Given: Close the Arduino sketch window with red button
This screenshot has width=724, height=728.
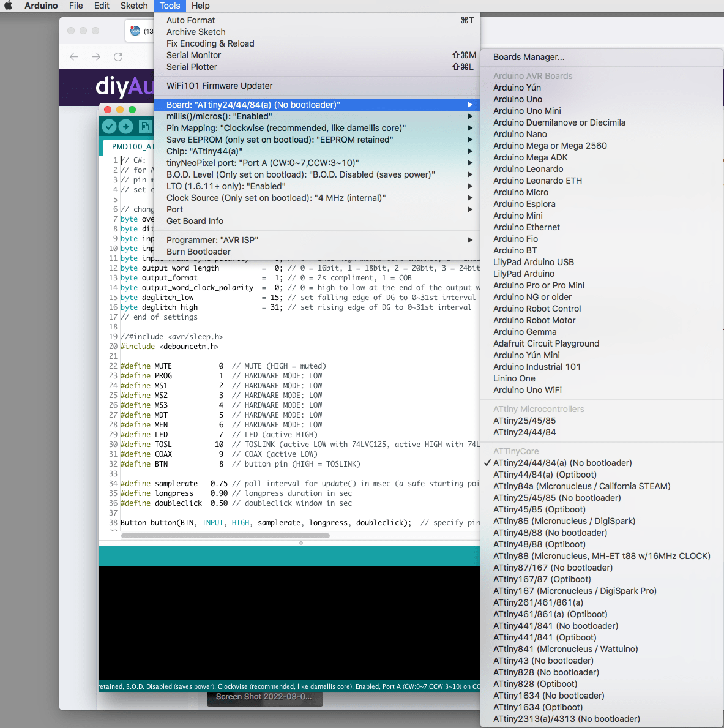Looking at the screenshot, I should (x=108, y=110).
